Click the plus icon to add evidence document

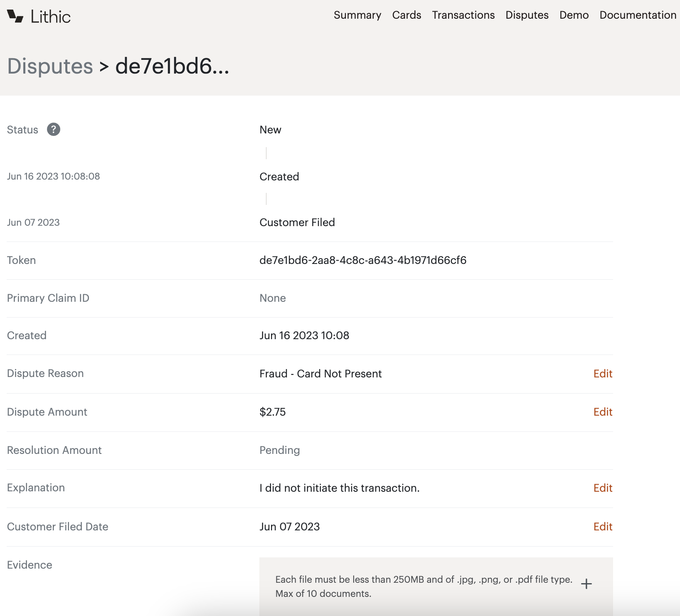click(x=586, y=584)
